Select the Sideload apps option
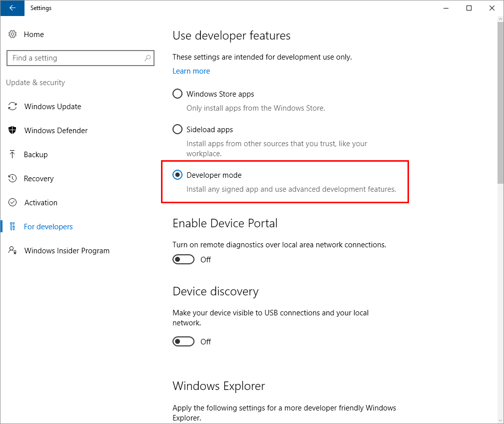The image size is (504, 424). click(177, 130)
